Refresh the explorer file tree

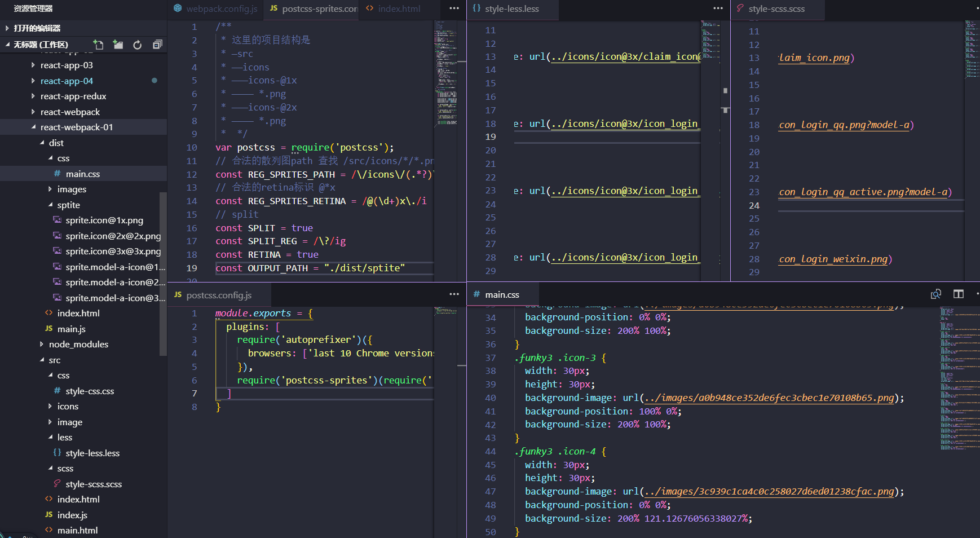[x=138, y=45]
